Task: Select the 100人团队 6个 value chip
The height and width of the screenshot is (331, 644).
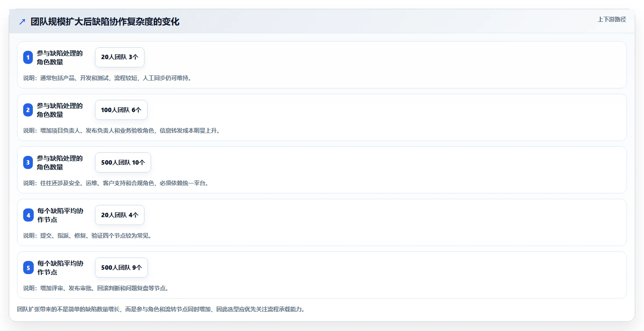Action: tap(121, 110)
